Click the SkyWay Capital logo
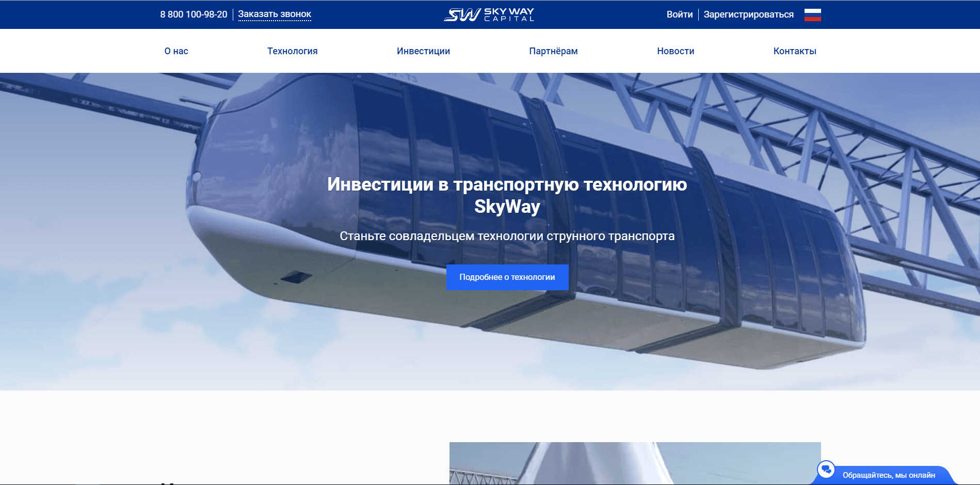The width and height of the screenshot is (980, 485). pyautogui.click(x=489, y=14)
